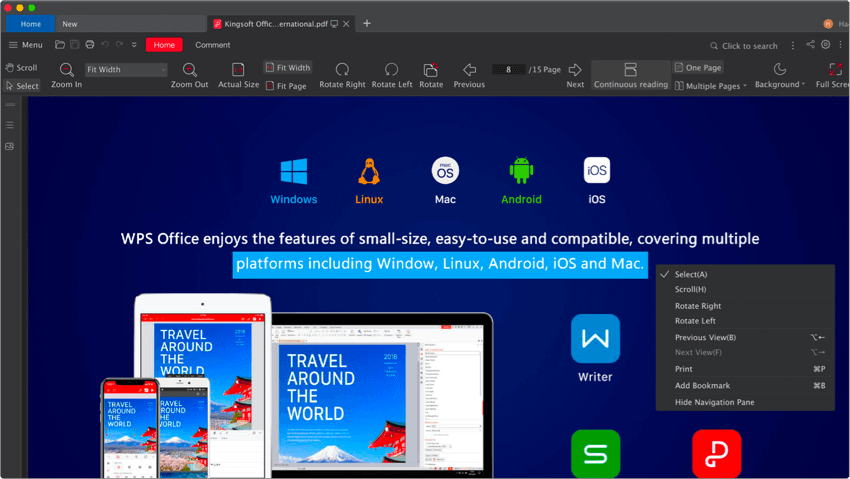Open the settings gear icon
Image resolution: width=850 pixels, height=479 pixels.
[x=826, y=45]
